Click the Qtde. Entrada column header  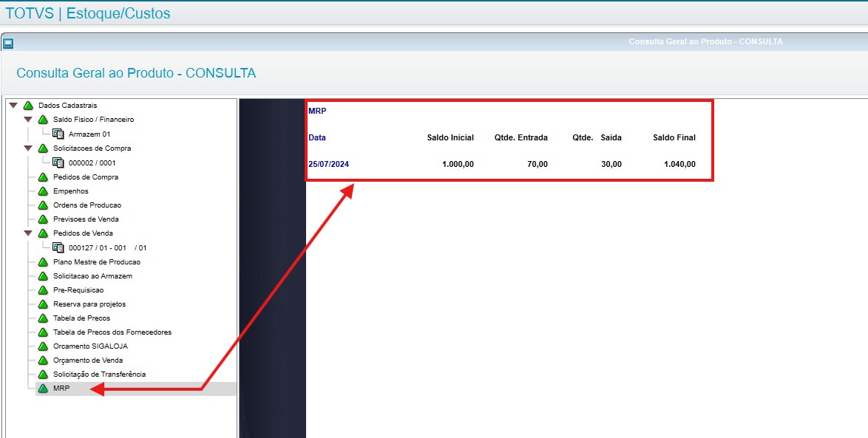point(521,137)
